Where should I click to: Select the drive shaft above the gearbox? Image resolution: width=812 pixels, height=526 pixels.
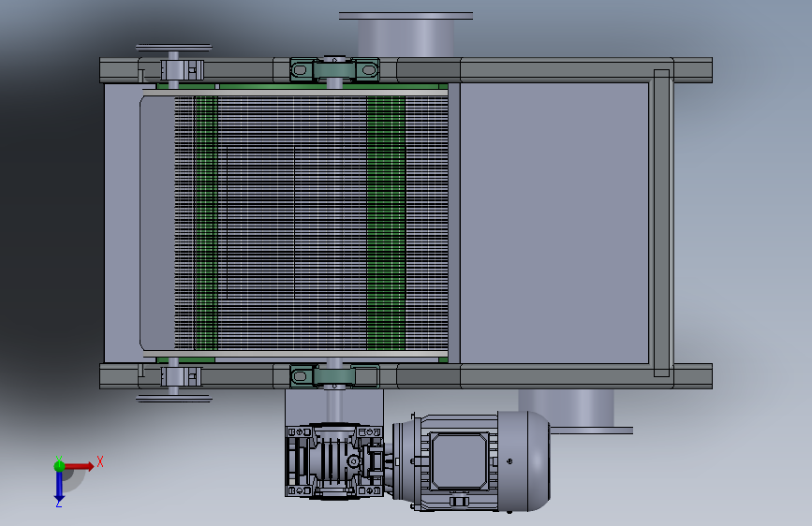pos(334,406)
